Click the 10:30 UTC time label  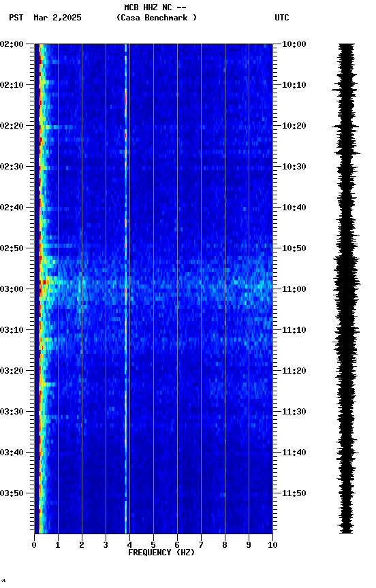(x=294, y=167)
